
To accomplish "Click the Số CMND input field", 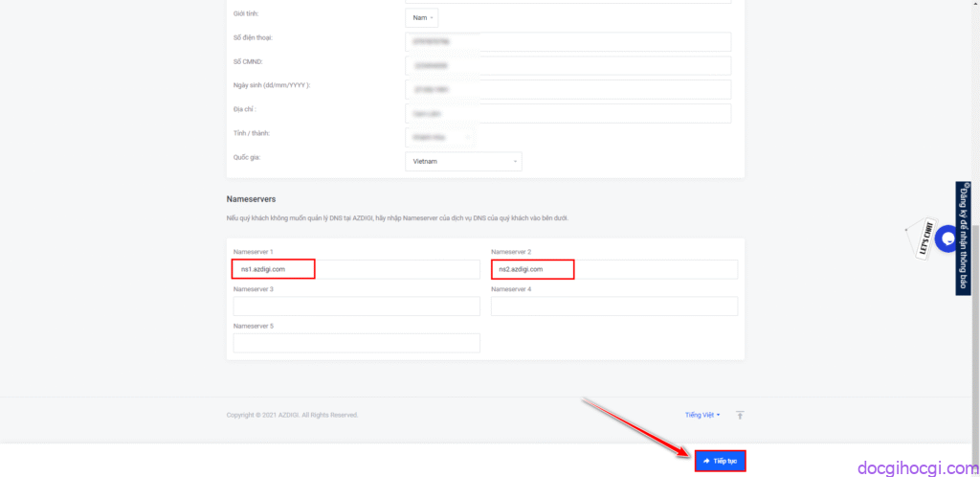I will 568,66.
